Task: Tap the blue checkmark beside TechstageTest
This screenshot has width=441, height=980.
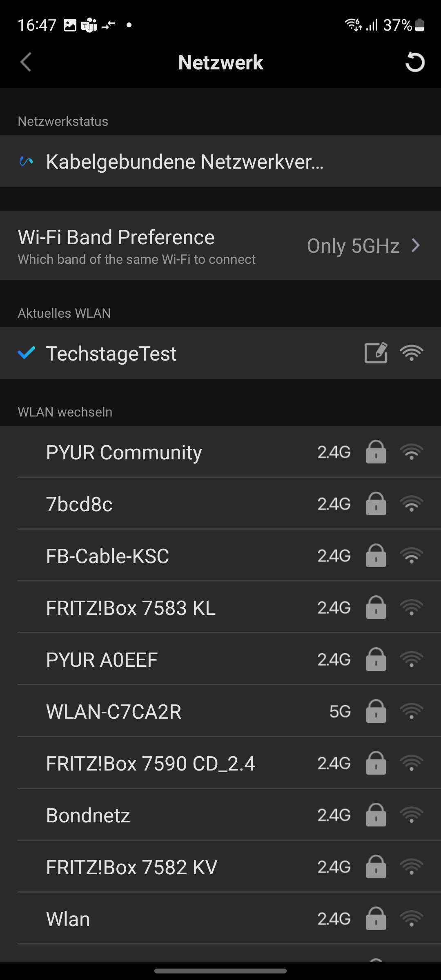Action: (27, 353)
